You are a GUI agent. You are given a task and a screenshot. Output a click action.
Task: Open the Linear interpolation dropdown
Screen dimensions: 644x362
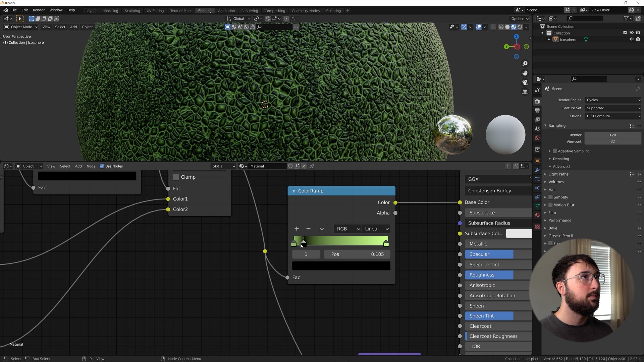[x=376, y=229]
